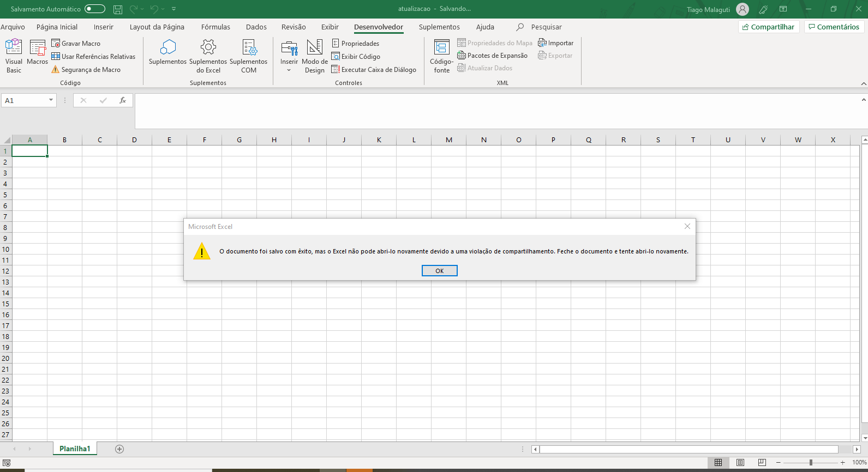
Task: Open Segurança de Macro settings
Action: point(86,69)
